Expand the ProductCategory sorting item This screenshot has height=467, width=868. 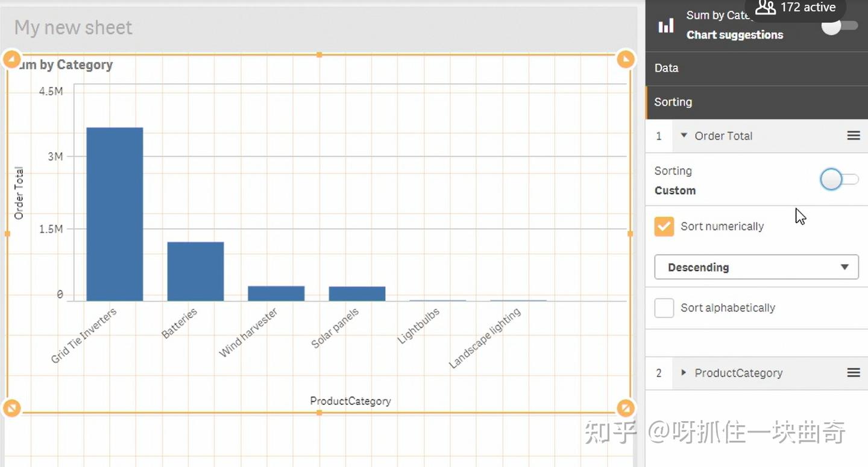(684, 373)
